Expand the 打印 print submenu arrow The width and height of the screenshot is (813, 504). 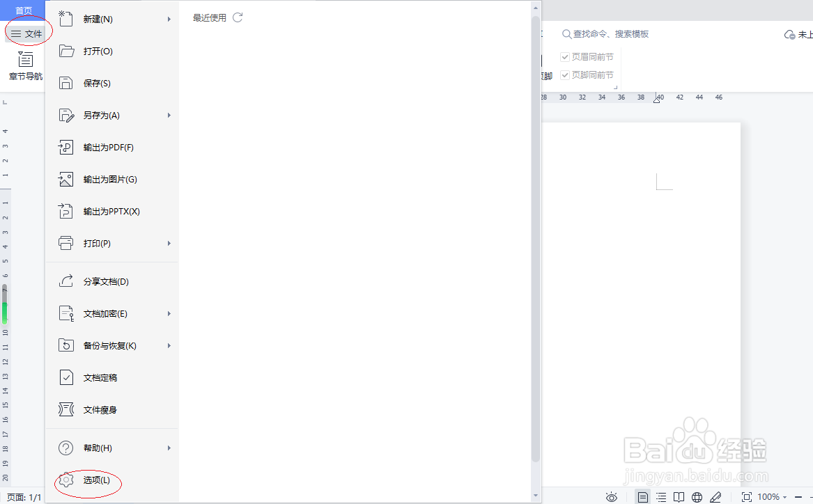click(169, 243)
